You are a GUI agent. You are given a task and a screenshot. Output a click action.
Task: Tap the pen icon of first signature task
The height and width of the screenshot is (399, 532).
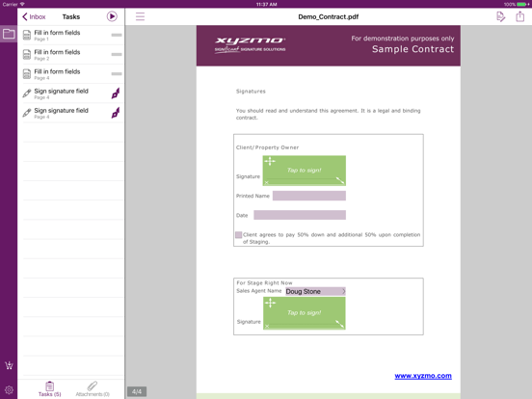tap(116, 93)
